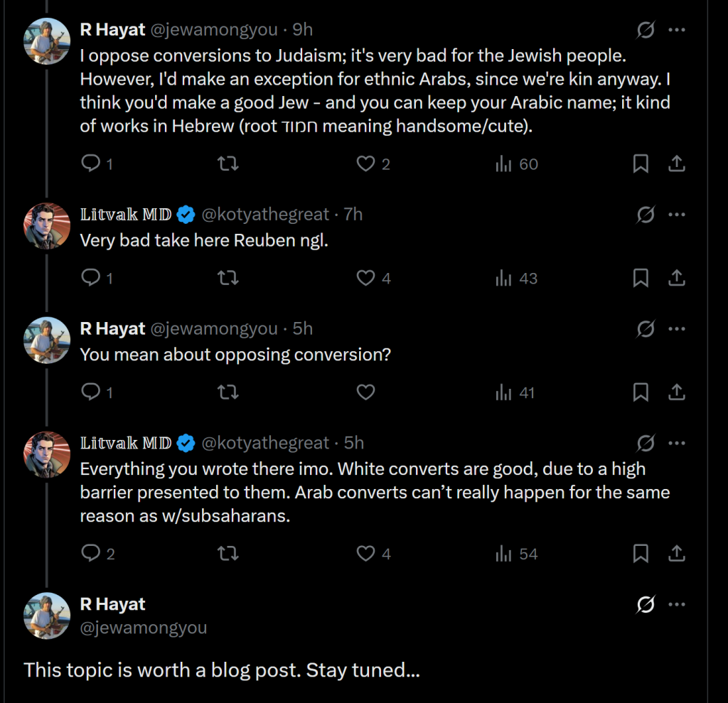Share the 'You mean about opposing conversion?' post
Image resolution: width=728 pixels, height=703 pixels.
click(x=678, y=392)
